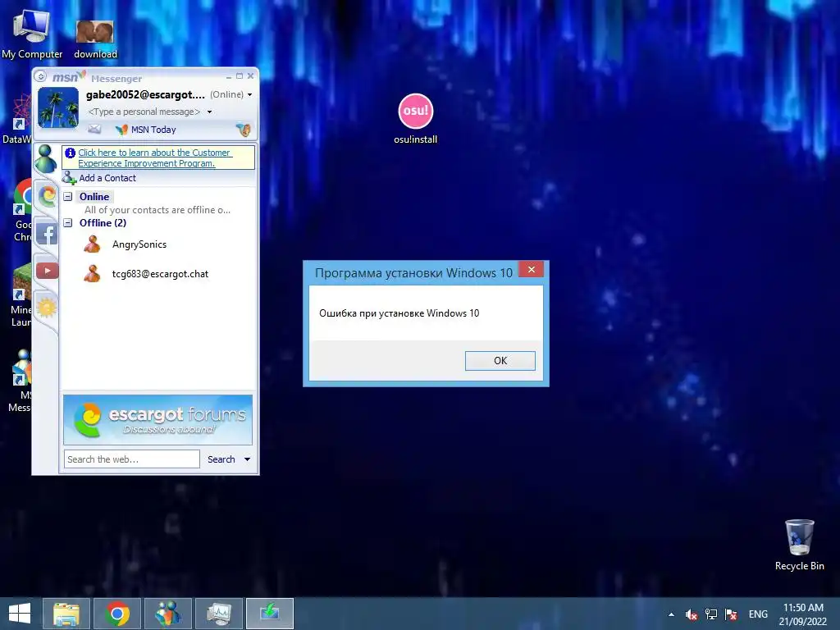Screen dimensions: 840x630
Task: Close the Windows 10 setup error dialog
Action: pos(532,269)
